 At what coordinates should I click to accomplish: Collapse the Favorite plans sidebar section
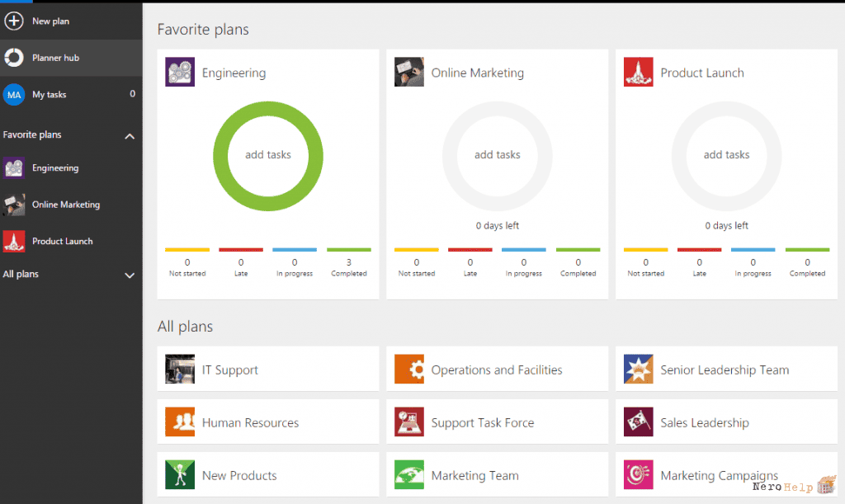pyautogui.click(x=130, y=136)
